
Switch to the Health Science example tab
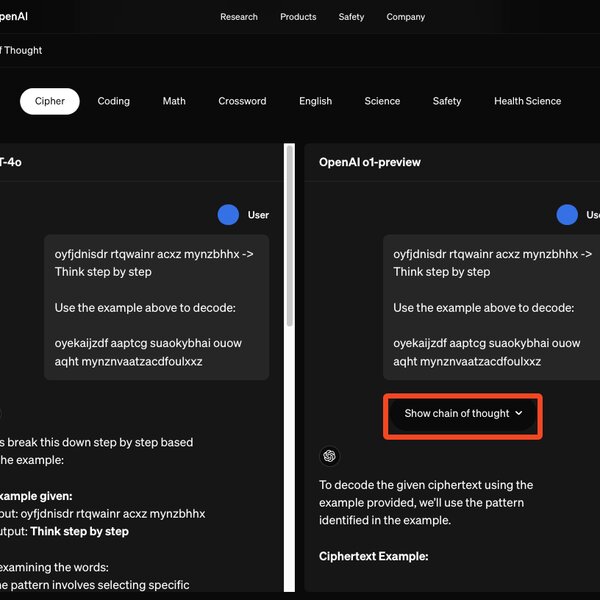click(528, 101)
